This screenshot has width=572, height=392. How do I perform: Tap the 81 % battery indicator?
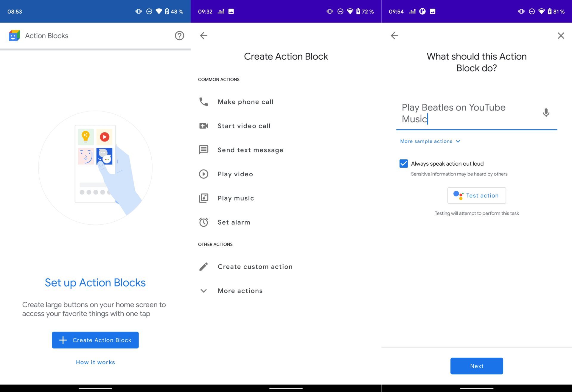point(556,11)
